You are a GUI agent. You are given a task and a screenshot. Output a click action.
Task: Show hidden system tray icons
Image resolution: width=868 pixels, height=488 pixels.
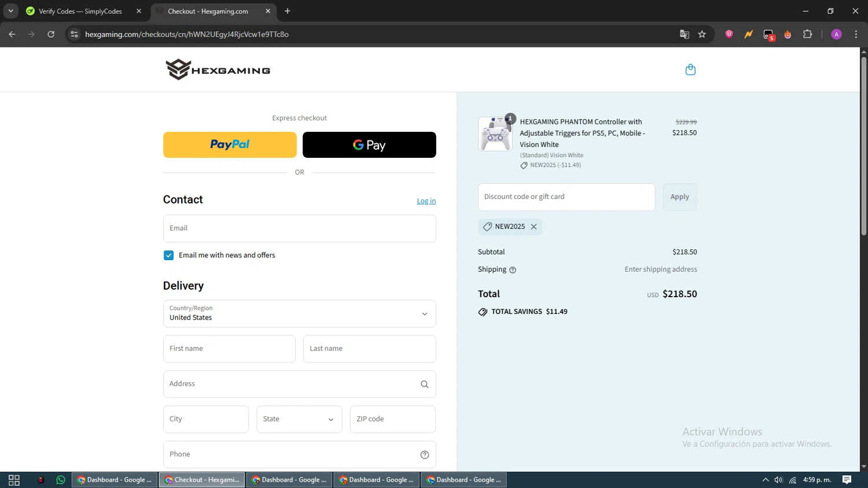tap(766, 480)
